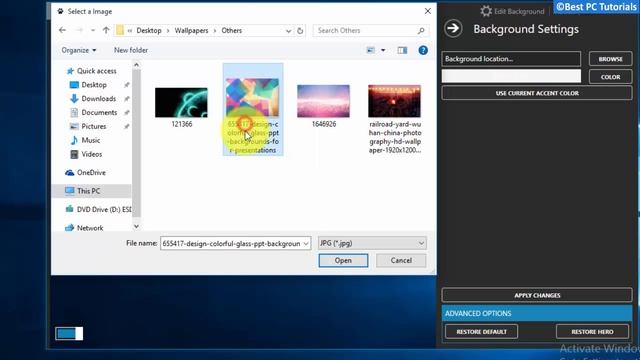Select Network in the navigation pane

pos(90,228)
